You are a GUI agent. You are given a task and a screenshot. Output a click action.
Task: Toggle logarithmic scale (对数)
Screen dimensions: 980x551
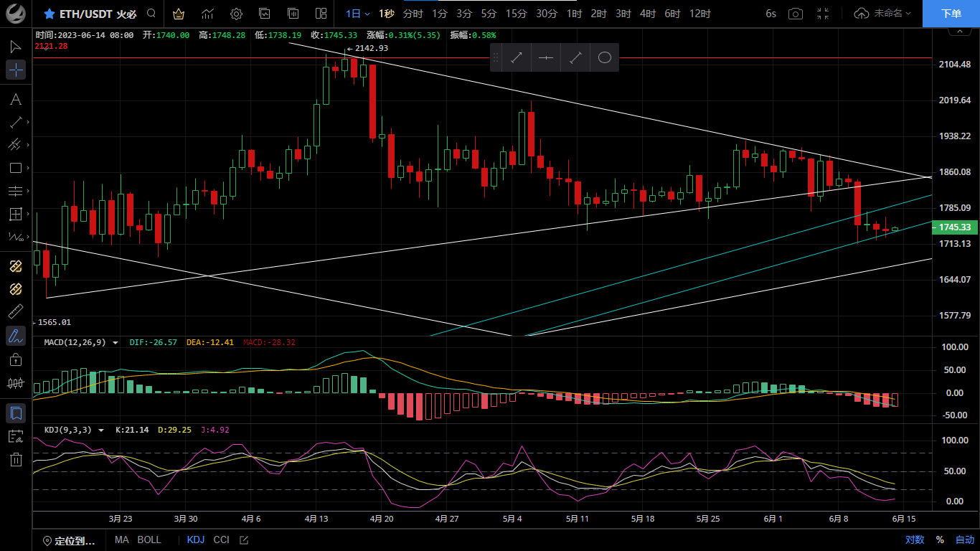pos(915,540)
